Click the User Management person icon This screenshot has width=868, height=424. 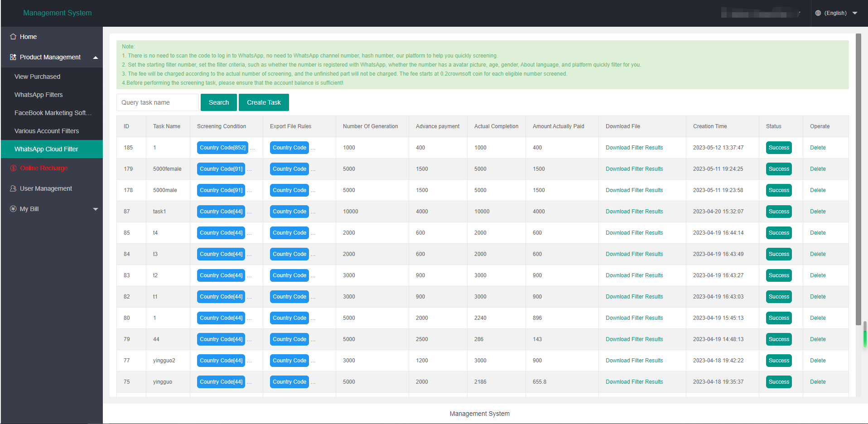coord(13,188)
